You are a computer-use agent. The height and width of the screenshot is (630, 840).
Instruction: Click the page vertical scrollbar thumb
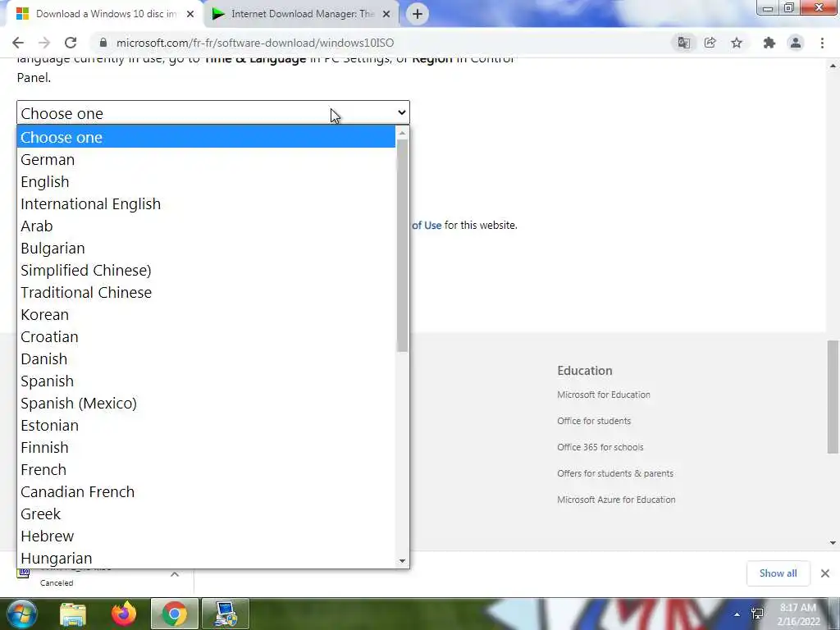click(x=833, y=396)
